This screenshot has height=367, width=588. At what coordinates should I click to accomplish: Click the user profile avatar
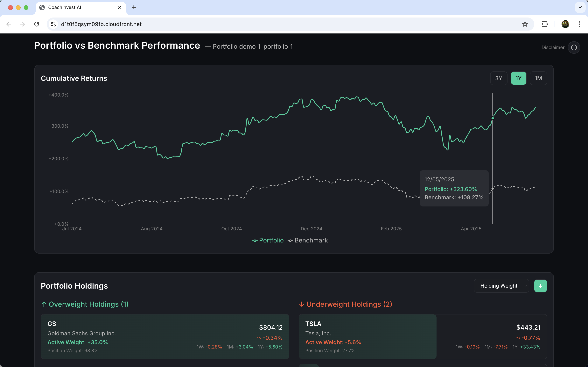point(565,24)
